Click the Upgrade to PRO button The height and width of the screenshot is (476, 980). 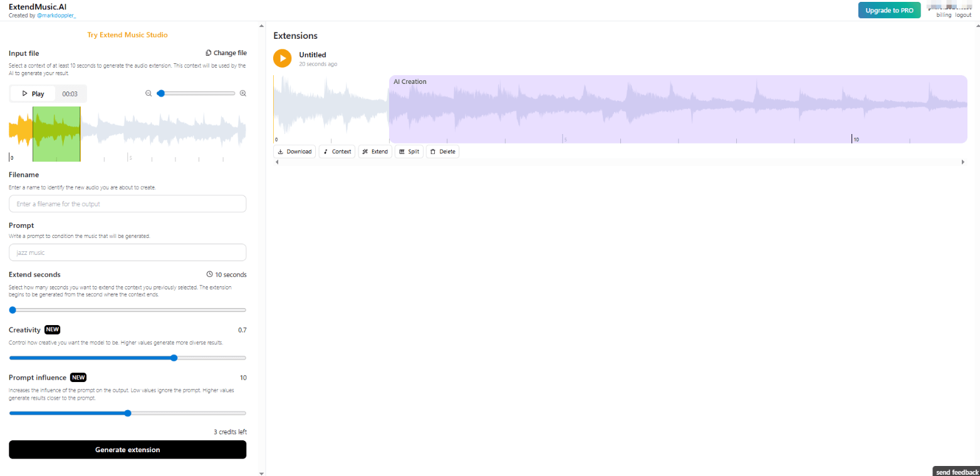click(889, 10)
